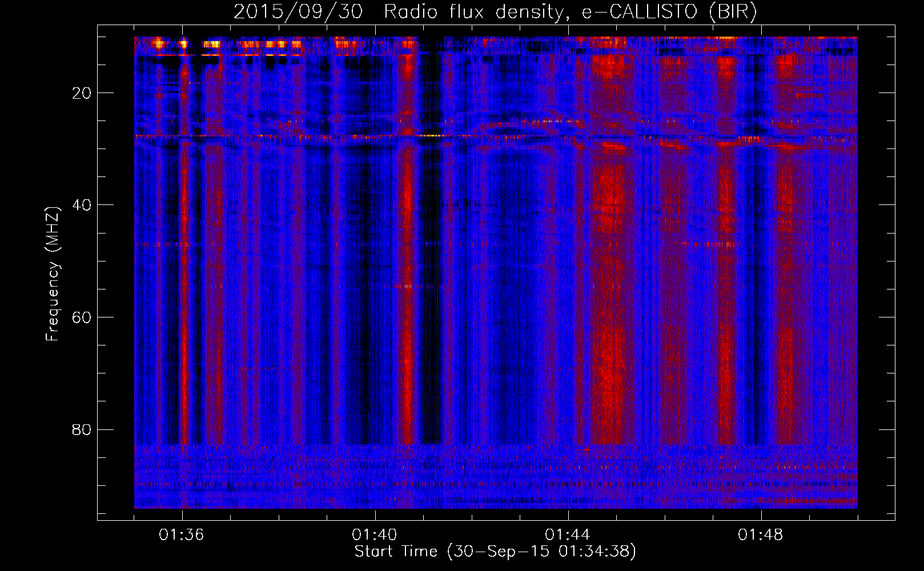This screenshot has width=924, height=571.
Task: Click the '01:48' time tick label
Action: pos(760,535)
